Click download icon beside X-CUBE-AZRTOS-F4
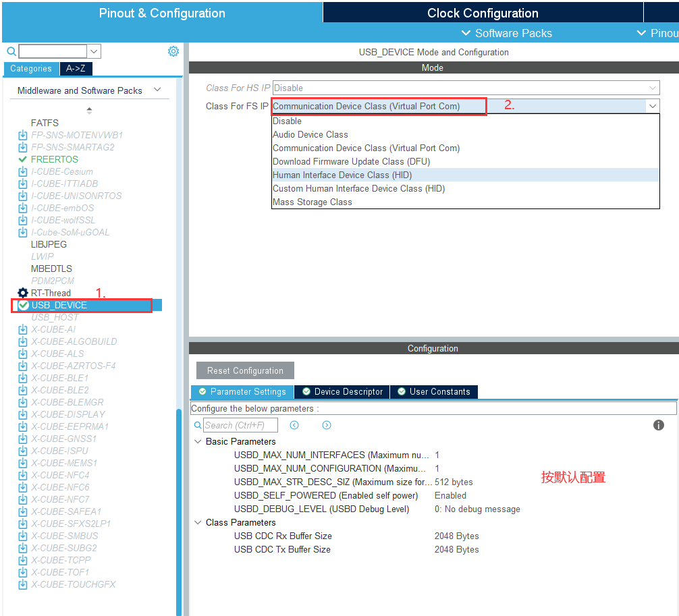Image resolution: width=679 pixels, height=616 pixels. tap(23, 366)
